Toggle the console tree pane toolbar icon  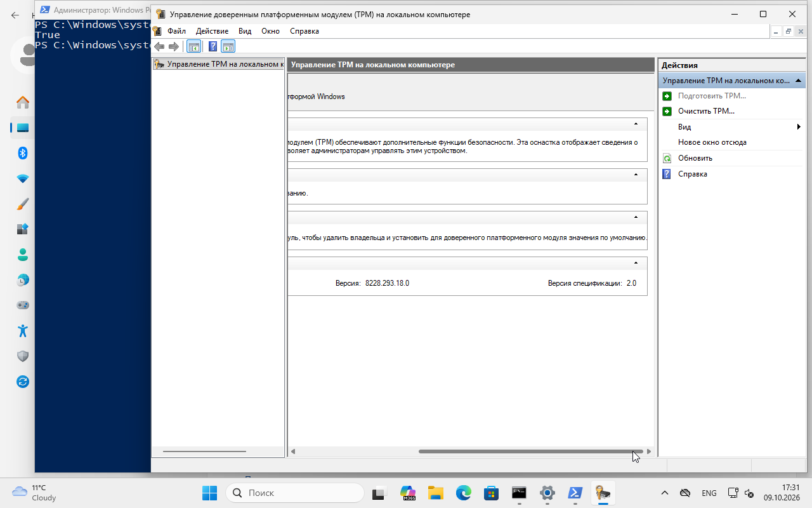point(193,46)
